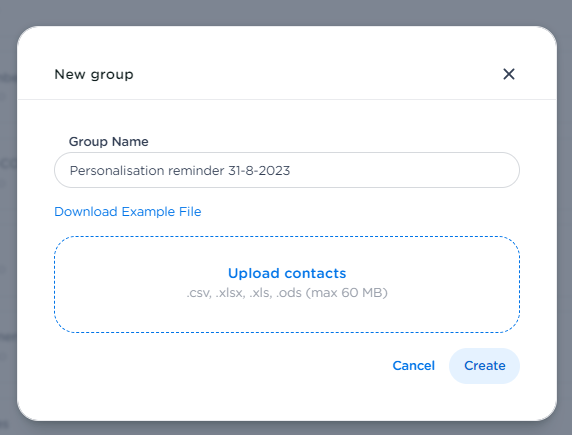Click the 'New group' dialog title
This screenshot has height=435, width=572.
tap(94, 74)
